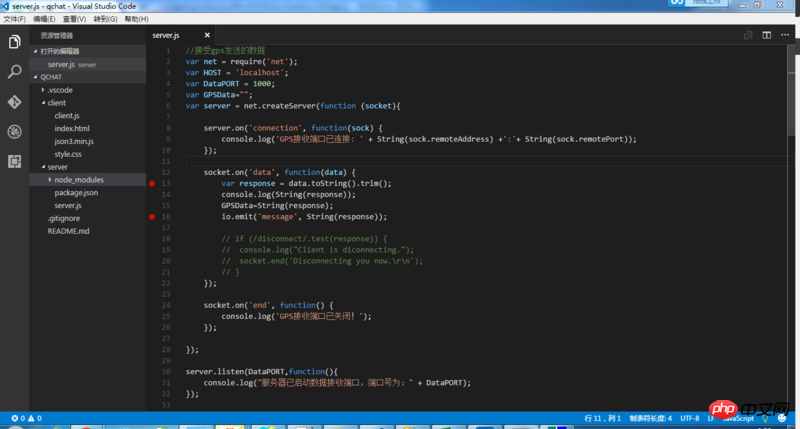Toggle the breakpoint on line 13
Screen dimensions: 800x429
point(152,184)
